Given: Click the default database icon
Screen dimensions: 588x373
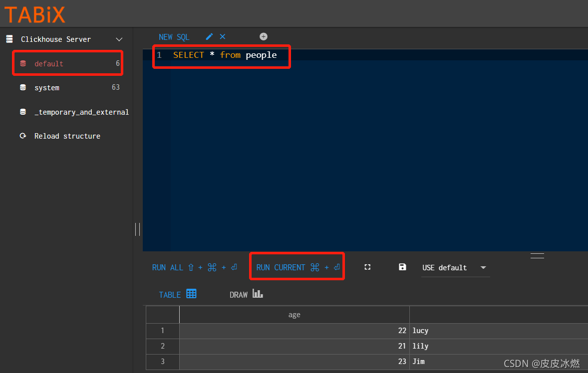Looking at the screenshot, I should coord(23,63).
